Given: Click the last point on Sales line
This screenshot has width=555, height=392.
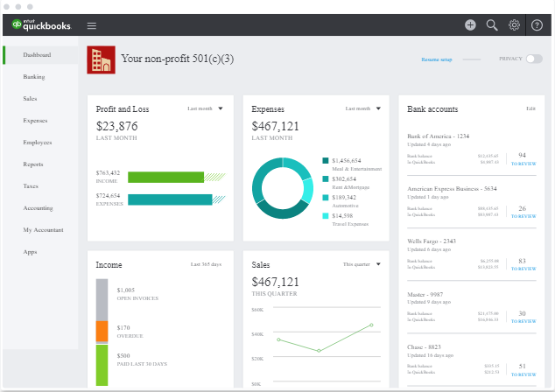Looking at the screenshot, I should (x=371, y=325).
